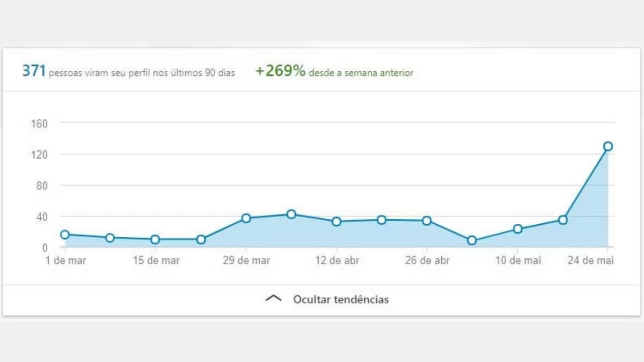Select the peak data point at 24 de mai
This screenshot has height=362, width=644.
(608, 146)
